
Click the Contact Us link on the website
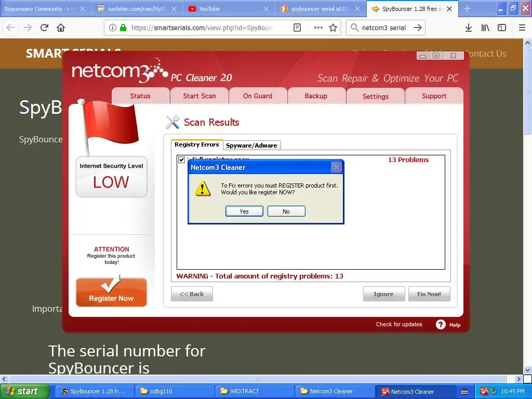pyautogui.click(x=486, y=54)
